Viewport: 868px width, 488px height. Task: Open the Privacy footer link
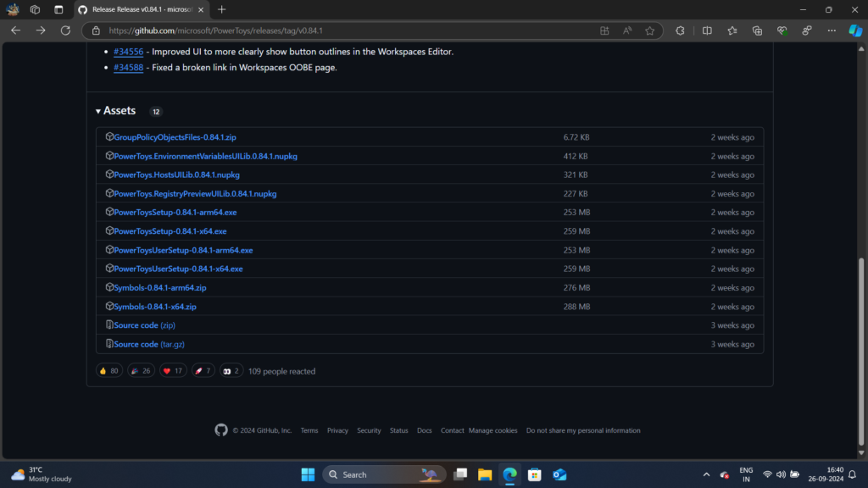pyautogui.click(x=337, y=430)
